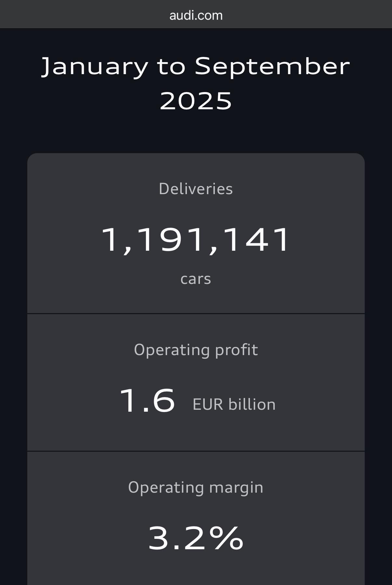
Task: Click the Deliveries label
Action: coord(196,189)
